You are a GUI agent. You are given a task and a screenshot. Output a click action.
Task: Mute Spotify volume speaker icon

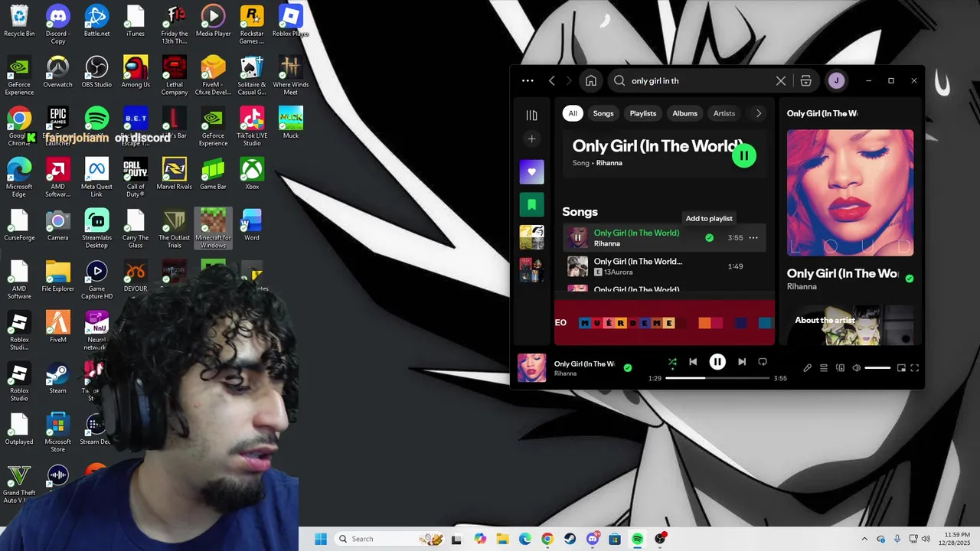856,368
